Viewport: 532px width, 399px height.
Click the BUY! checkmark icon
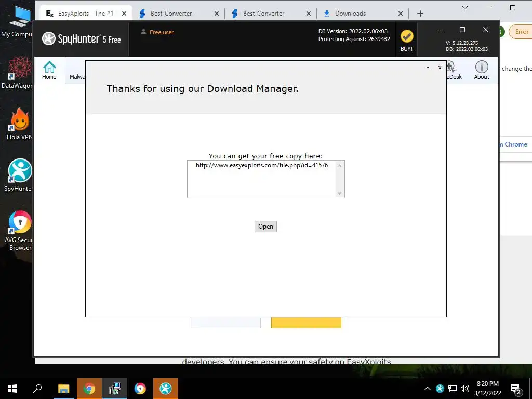[x=406, y=36]
